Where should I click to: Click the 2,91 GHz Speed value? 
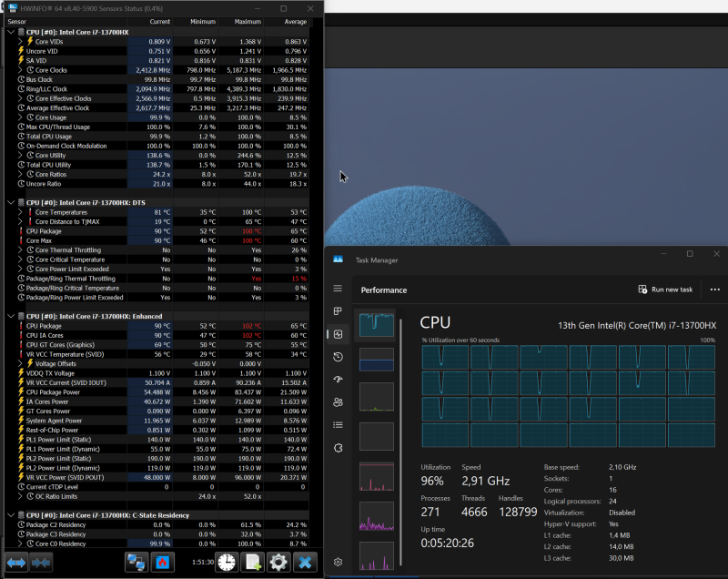[x=486, y=481]
